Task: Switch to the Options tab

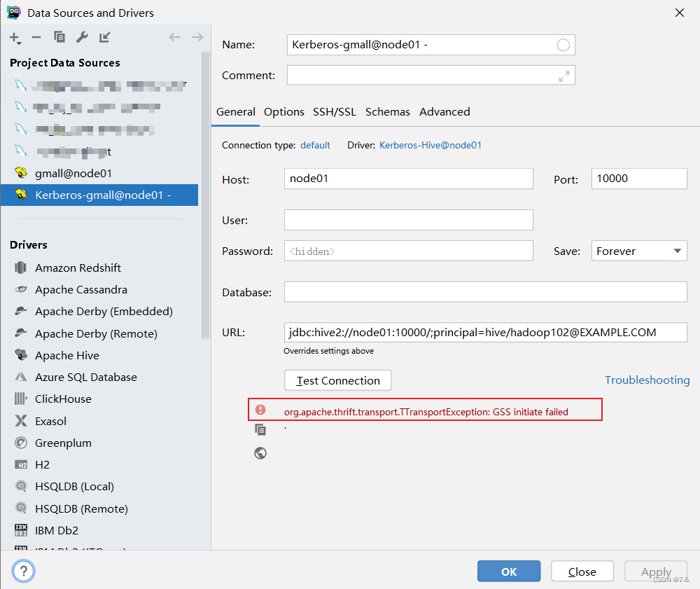Action: 284,111
